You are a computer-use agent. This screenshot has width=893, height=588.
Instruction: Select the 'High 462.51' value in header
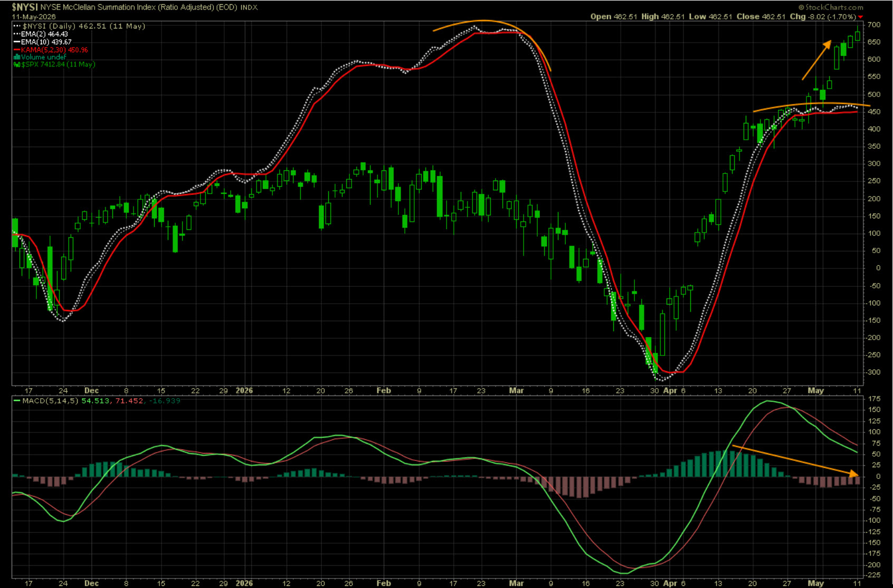(x=663, y=17)
